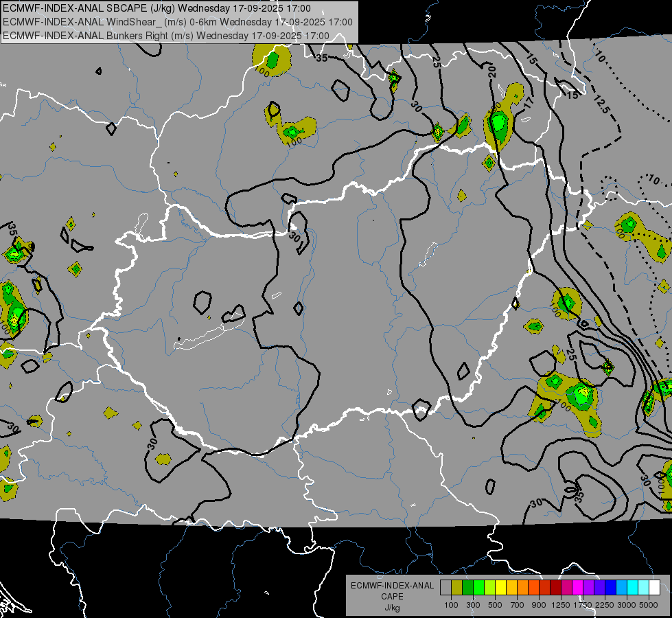
Task: Choose the dark red legend swatch
Action: [555, 587]
